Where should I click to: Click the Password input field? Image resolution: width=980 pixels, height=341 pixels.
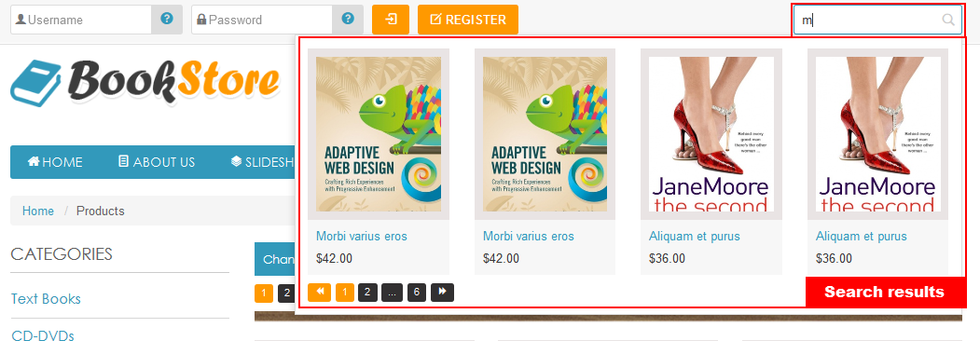[262, 20]
